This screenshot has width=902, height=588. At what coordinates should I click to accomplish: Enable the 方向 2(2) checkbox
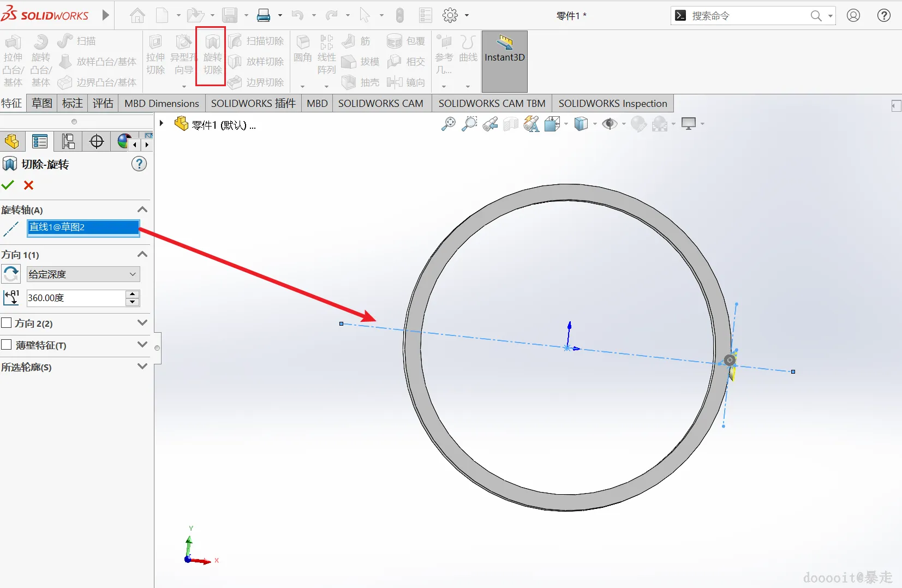7,323
